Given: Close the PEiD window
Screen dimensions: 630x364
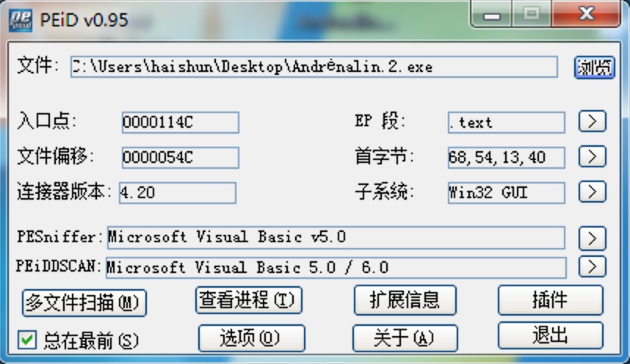Looking at the screenshot, I should tap(586, 14).
